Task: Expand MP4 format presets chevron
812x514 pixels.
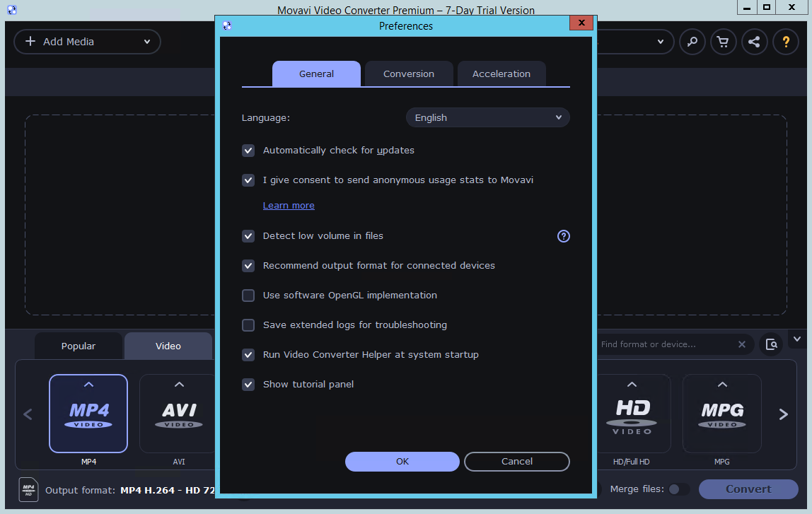Action: 88,385
